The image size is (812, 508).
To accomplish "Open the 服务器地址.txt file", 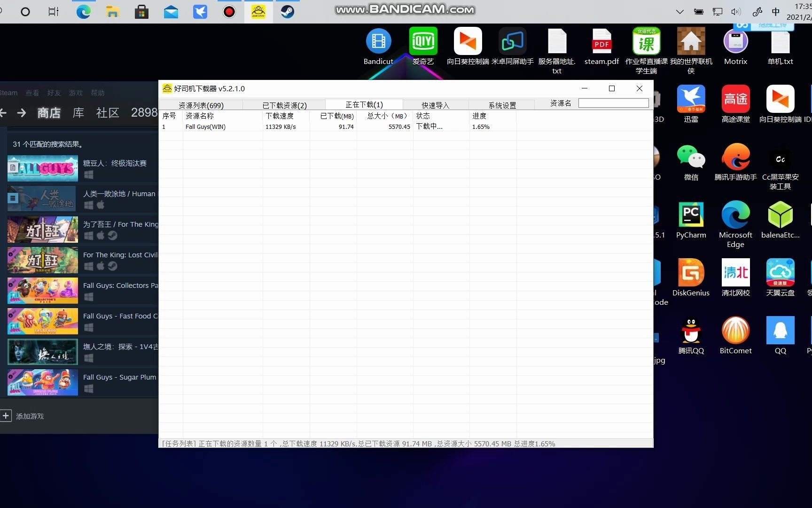I will pos(557,51).
